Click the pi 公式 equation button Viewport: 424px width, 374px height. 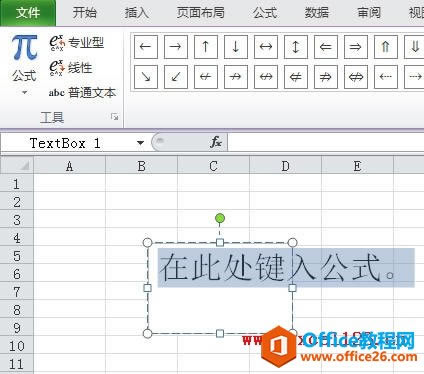click(24, 58)
